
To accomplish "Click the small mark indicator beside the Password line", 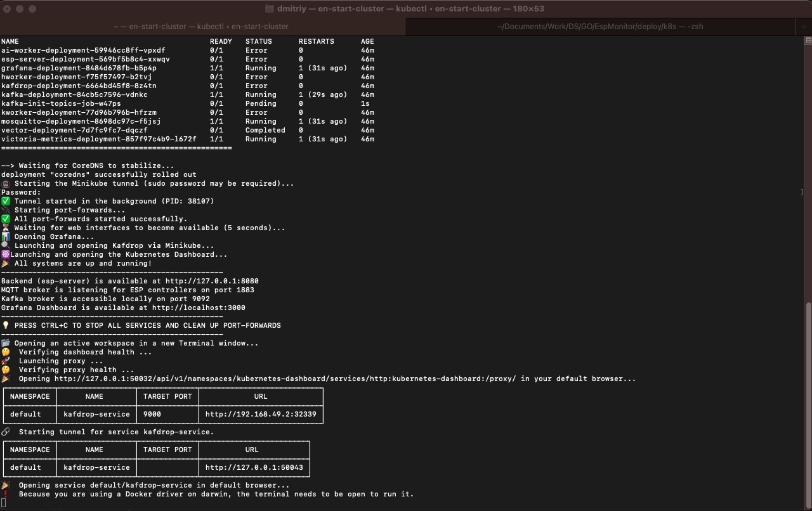I will point(802,192).
